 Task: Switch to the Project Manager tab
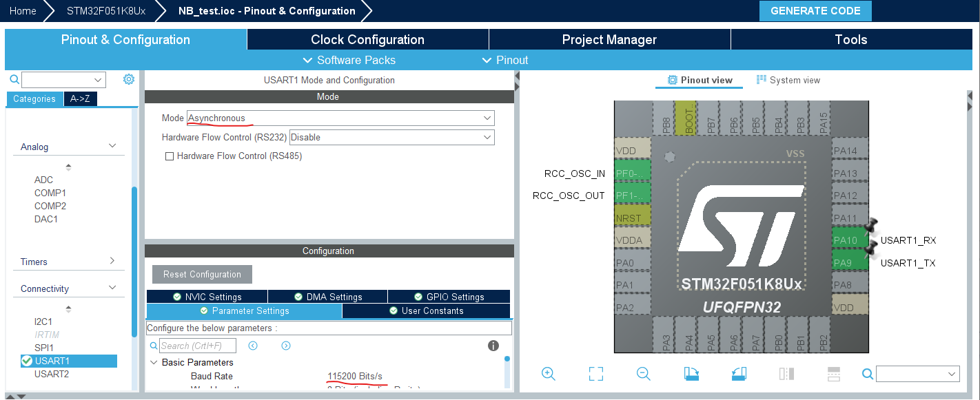[x=609, y=39]
